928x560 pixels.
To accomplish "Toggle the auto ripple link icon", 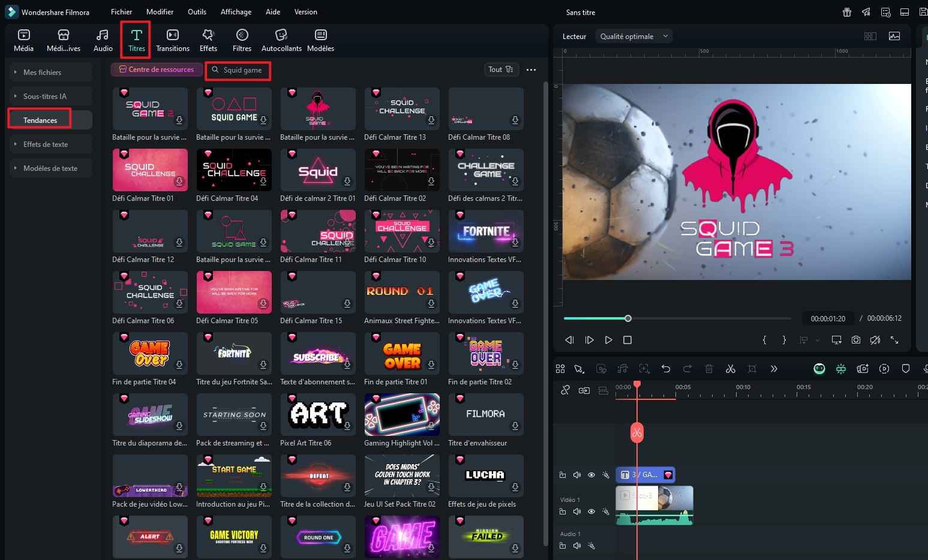I will [x=584, y=390].
